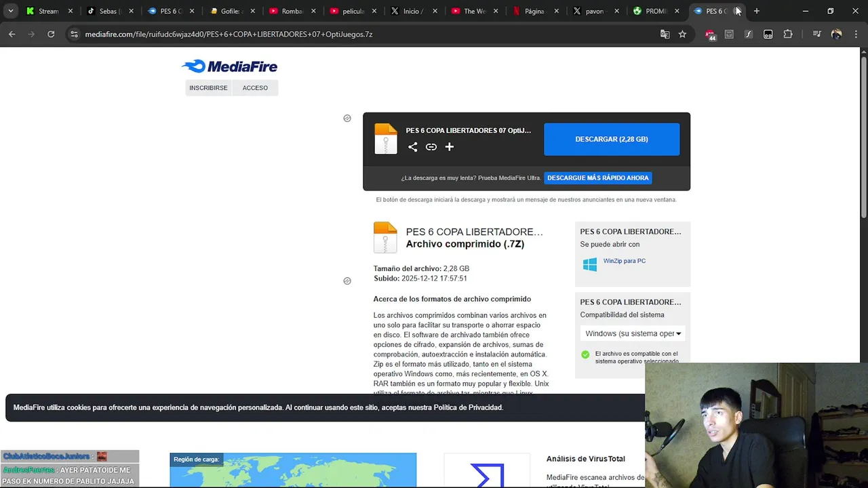Image resolution: width=868 pixels, height=488 pixels.
Task: Click the Windows logo beside WinZip
Action: 590,264
